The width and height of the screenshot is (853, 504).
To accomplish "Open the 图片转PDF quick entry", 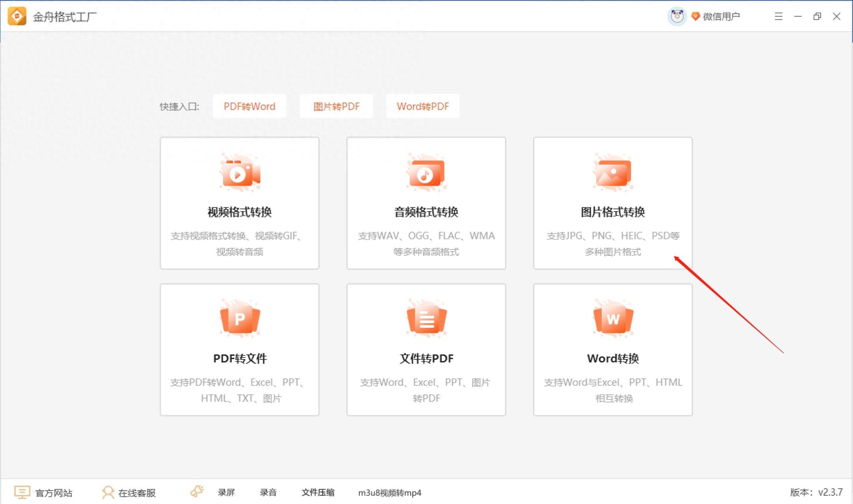I will (336, 106).
